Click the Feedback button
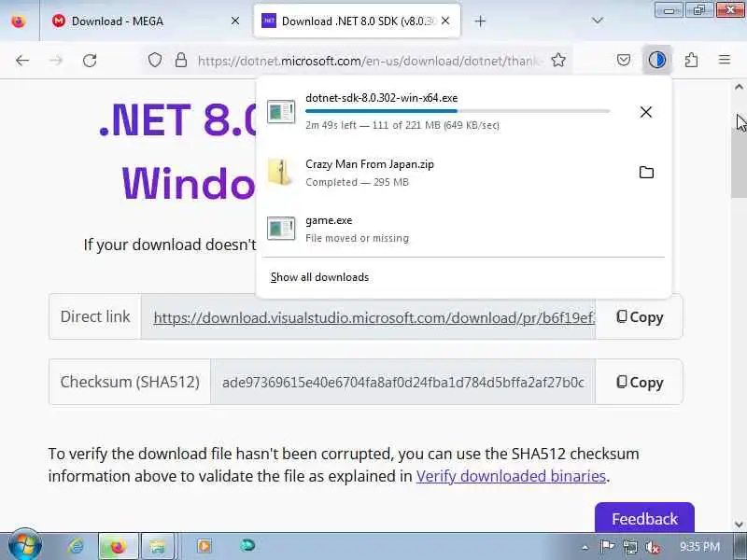Screen dimensions: 747x560 (644, 518)
